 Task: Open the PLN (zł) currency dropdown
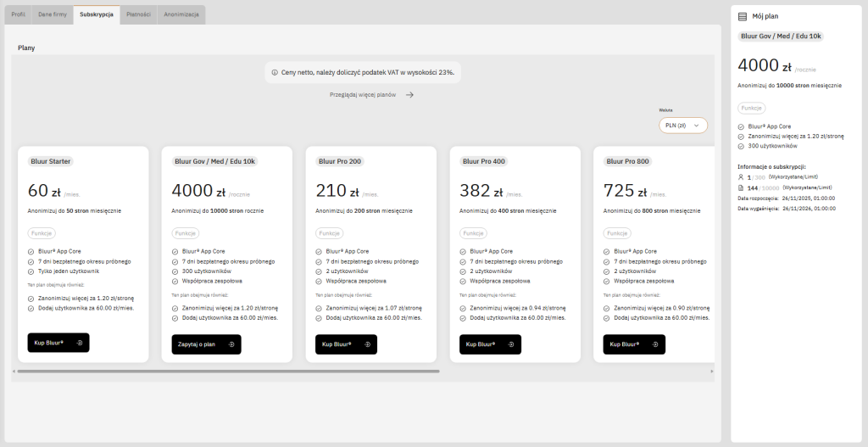tap(682, 125)
